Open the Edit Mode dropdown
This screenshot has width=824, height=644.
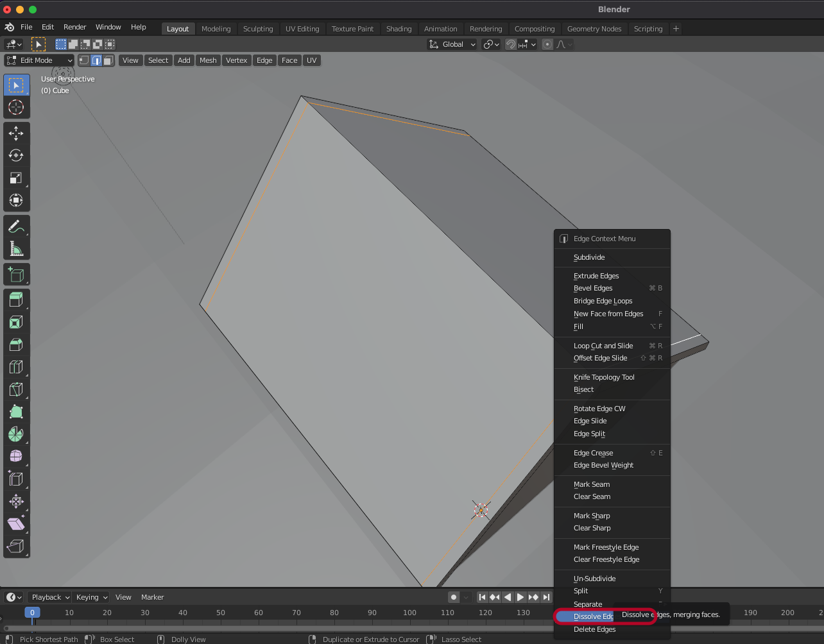(39, 60)
